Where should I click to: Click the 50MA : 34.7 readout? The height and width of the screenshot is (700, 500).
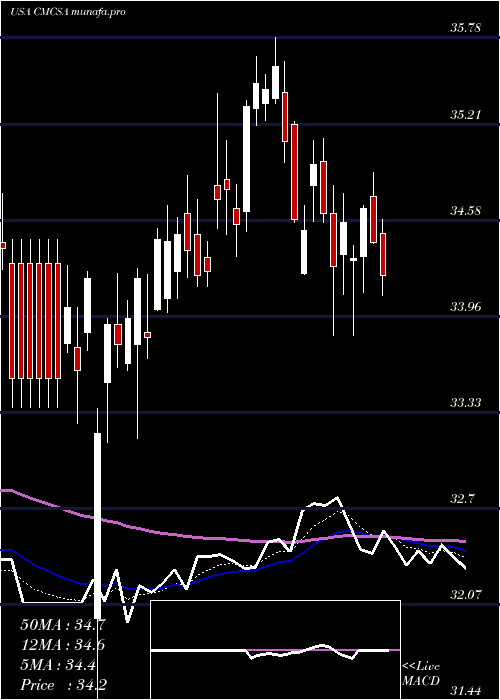tap(63, 625)
